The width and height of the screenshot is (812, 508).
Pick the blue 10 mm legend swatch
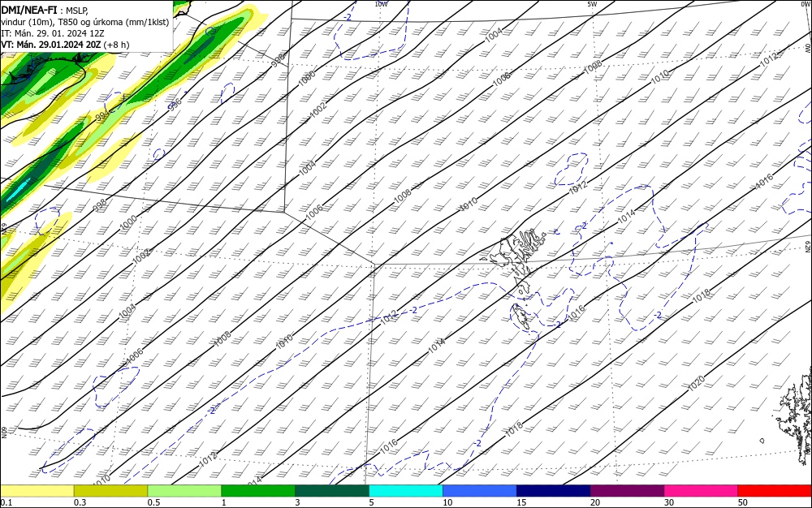(480, 491)
